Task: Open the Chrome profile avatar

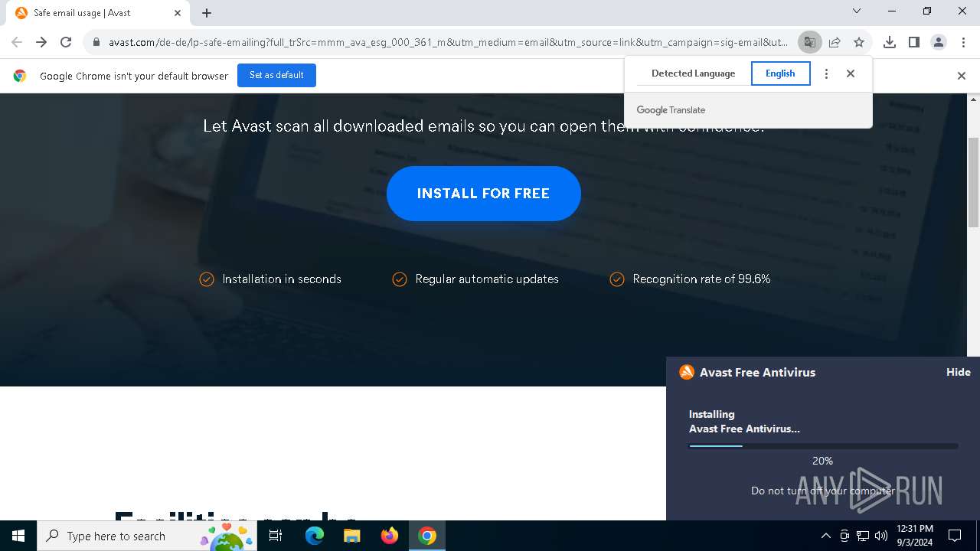Action: pos(939,42)
